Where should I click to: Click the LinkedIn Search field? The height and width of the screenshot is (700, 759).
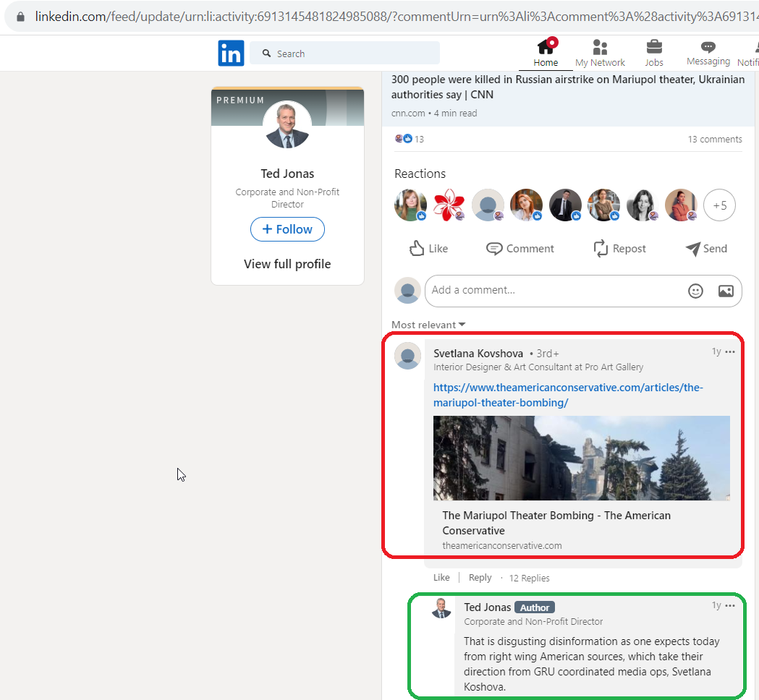(x=344, y=54)
